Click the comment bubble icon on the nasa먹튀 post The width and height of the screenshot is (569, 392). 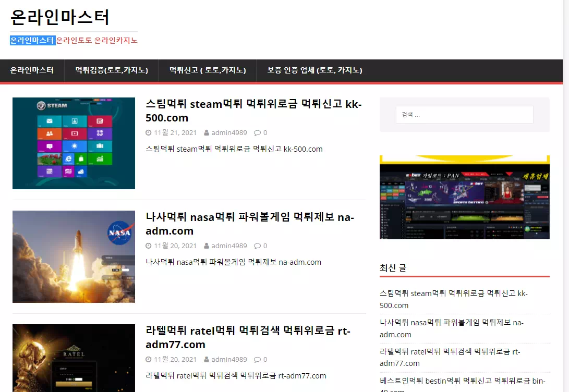(257, 246)
